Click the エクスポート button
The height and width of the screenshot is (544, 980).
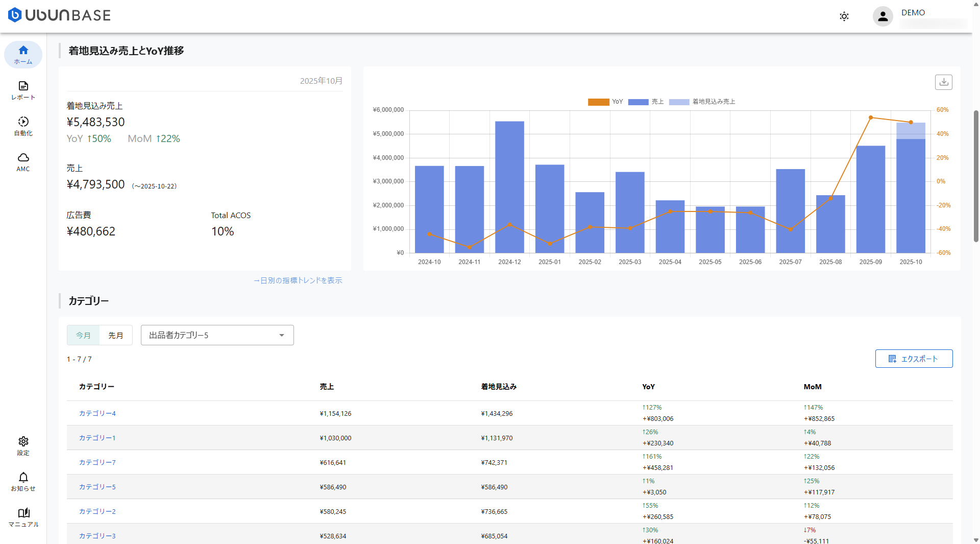click(x=914, y=359)
